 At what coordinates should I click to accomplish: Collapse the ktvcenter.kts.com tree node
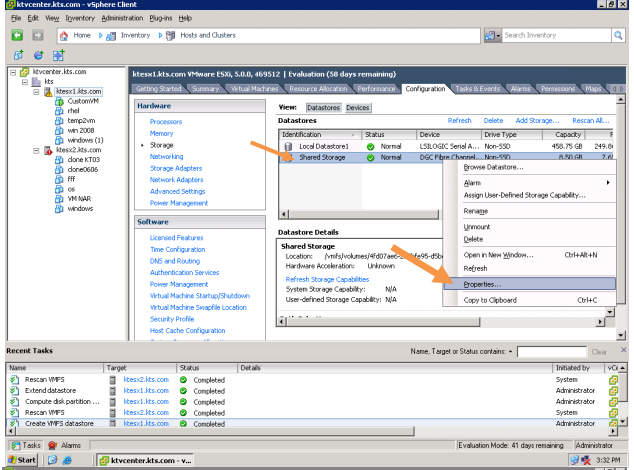[x=13, y=72]
